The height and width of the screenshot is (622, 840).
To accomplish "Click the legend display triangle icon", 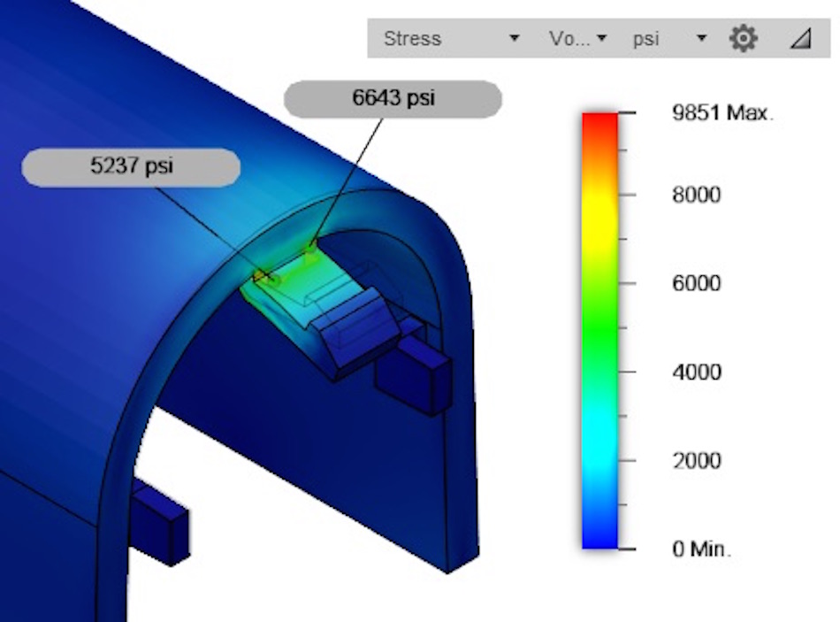I will pyautogui.click(x=798, y=38).
